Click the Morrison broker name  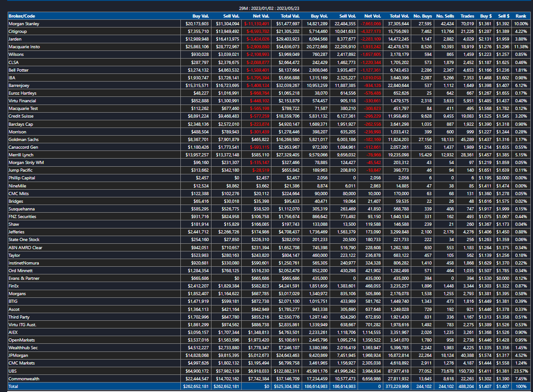click(x=17, y=132)
